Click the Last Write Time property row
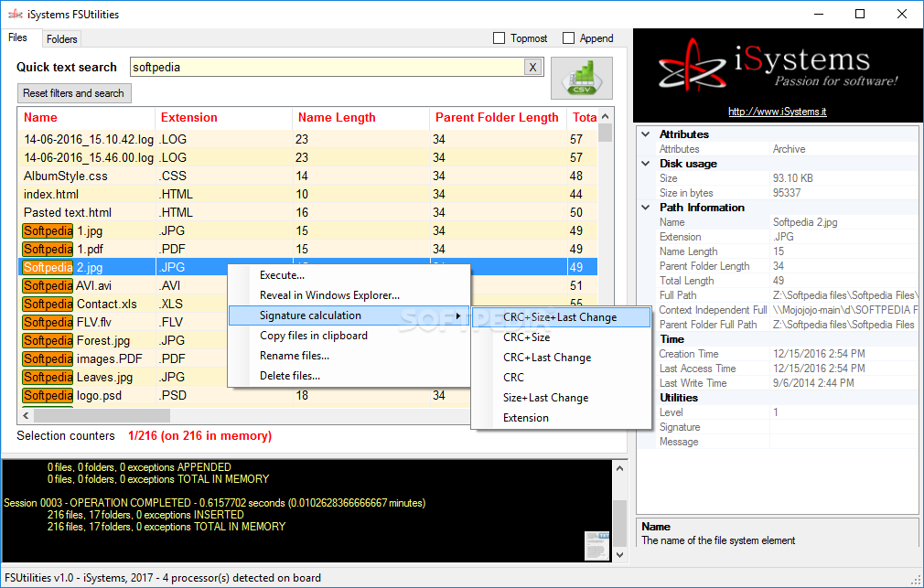Image resolution: width=924 pixels, height=588 pixels. [787, 383]
